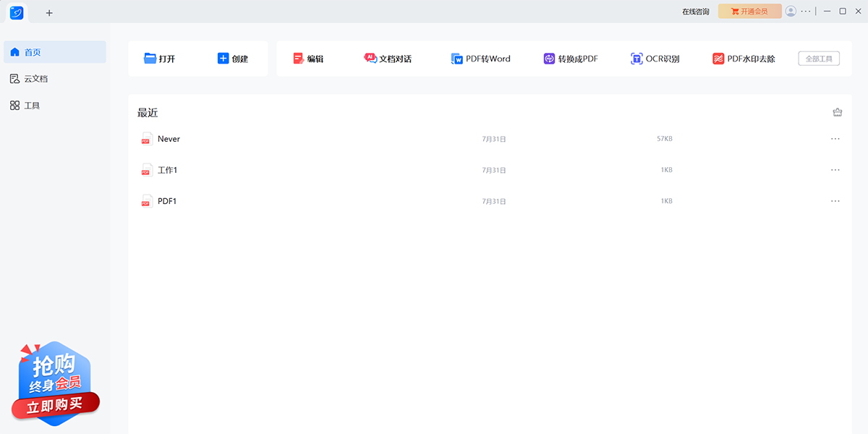The width and height of the screenshot is (868, 434).
Task: Add a new tab with the plus button
Action: 49,13
